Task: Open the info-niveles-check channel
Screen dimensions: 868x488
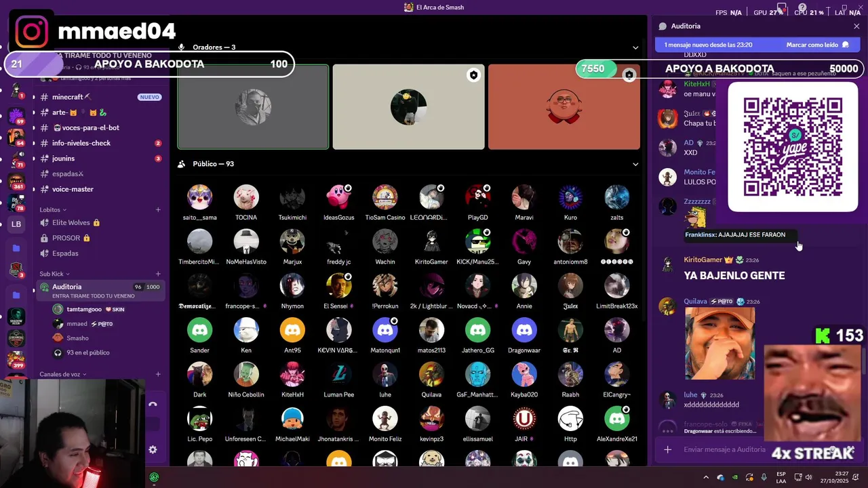Action: click(x=102, y=143)
